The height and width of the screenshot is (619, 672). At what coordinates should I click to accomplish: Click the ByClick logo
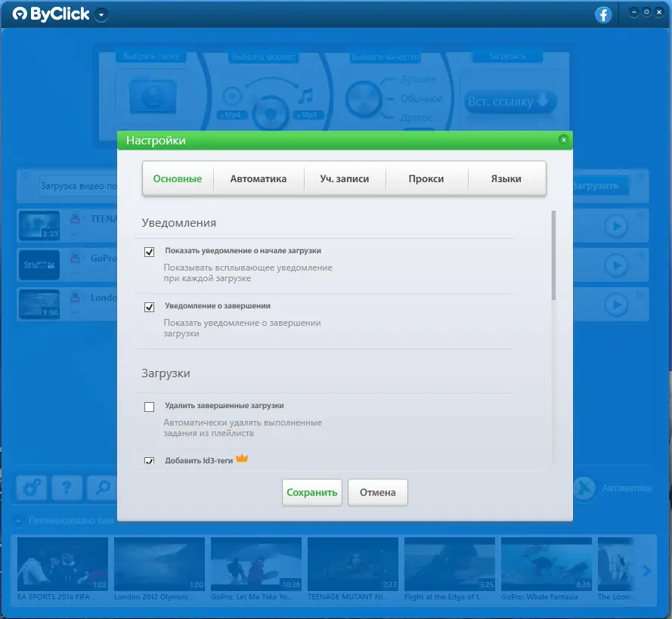[51, 14]
